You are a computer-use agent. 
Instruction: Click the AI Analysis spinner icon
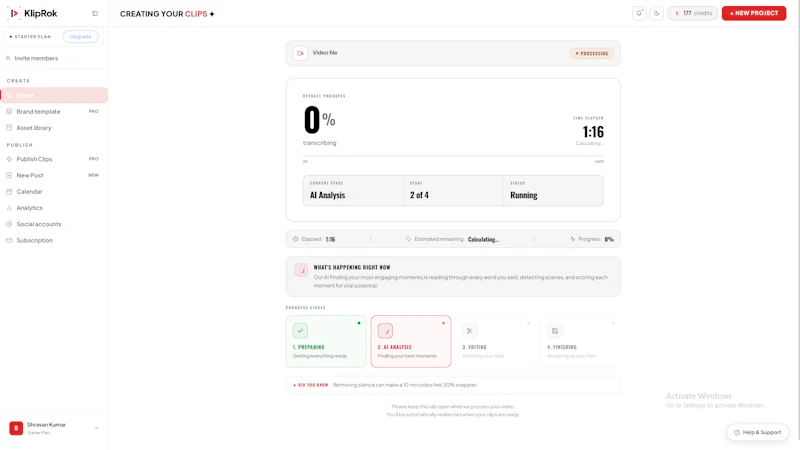pyautogui.click(x=385, y=331)
